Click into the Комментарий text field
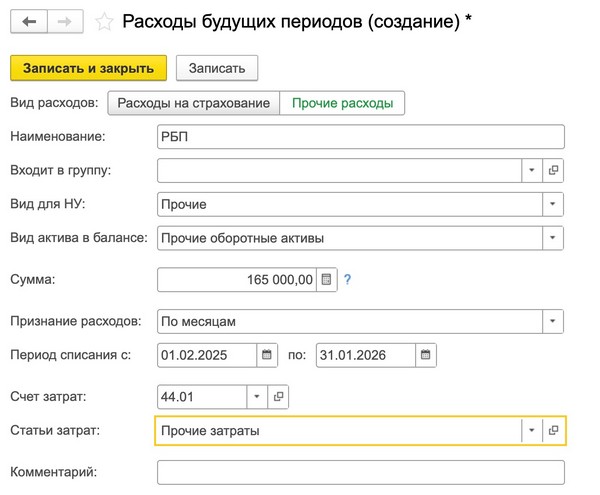Viewport: 600px width, 495px height. 360,471
